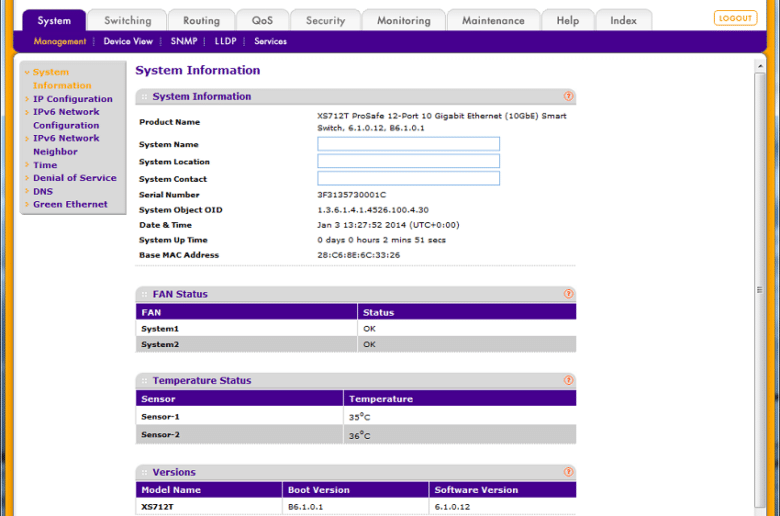
Task: Click the 35°C temperature value
Action: [359, 416]
